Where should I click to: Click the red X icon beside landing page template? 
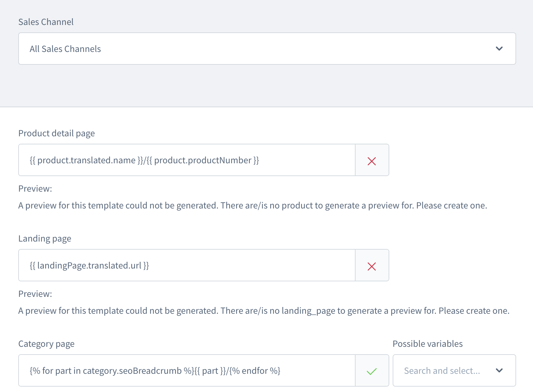click(x=372, y=266)
